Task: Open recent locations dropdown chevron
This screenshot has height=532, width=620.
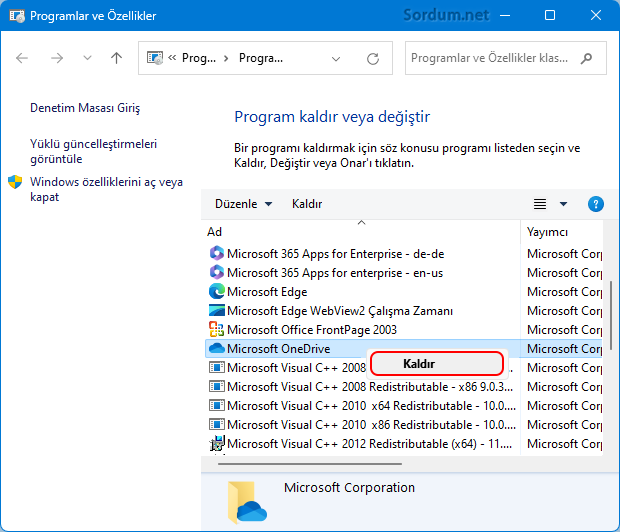Action: [87, 58]
